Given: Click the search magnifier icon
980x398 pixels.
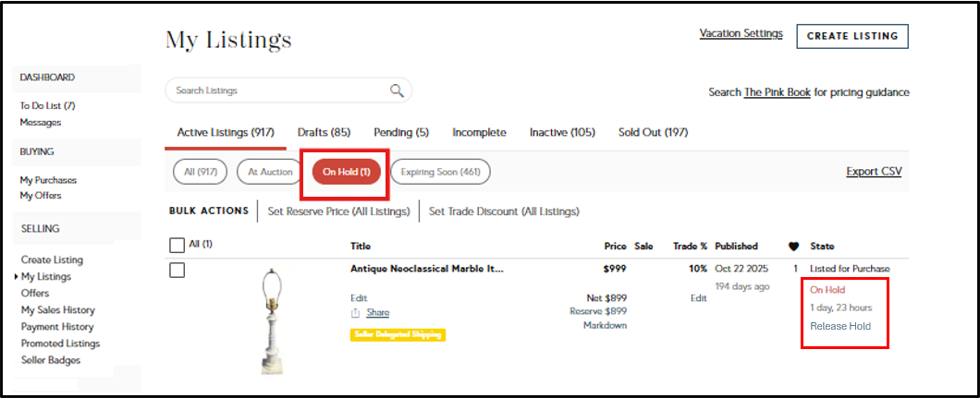Looking at the screenshot, I should point(397,90).
